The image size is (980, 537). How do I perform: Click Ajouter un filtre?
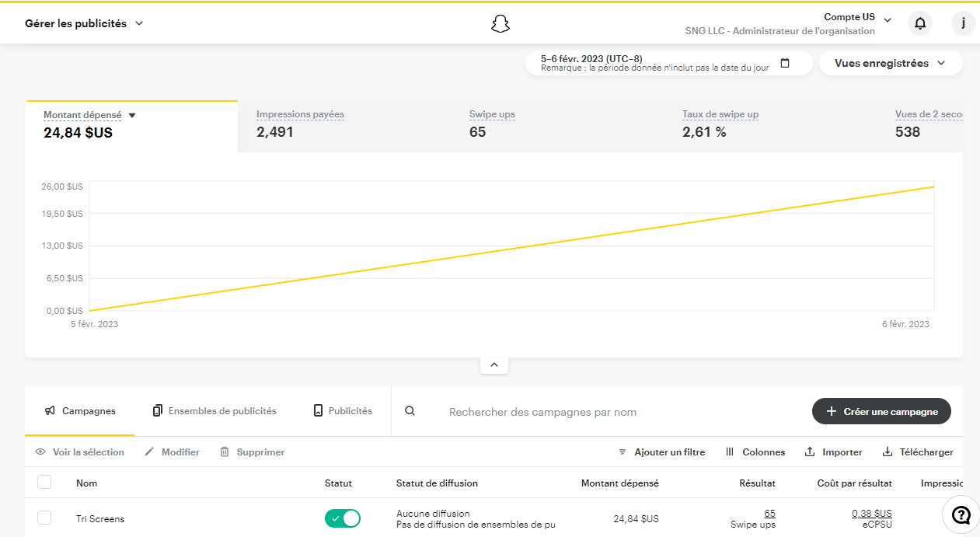click(x=661, y=452)
